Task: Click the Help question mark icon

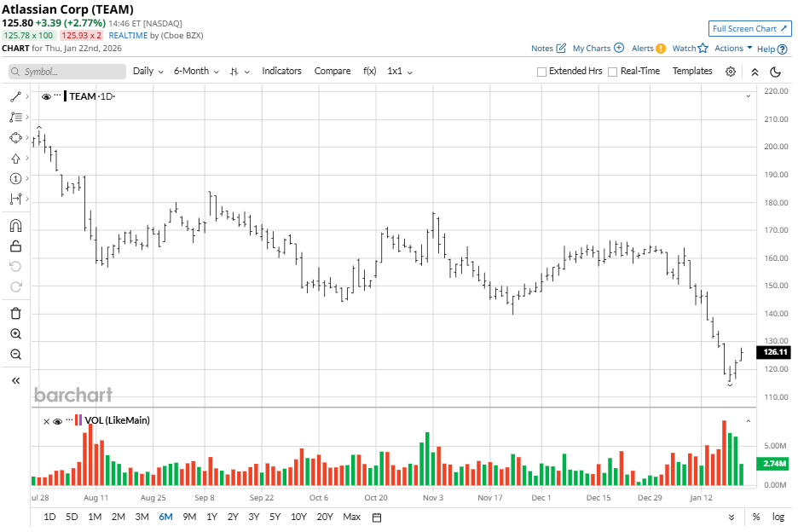Action: coord(783,49)
